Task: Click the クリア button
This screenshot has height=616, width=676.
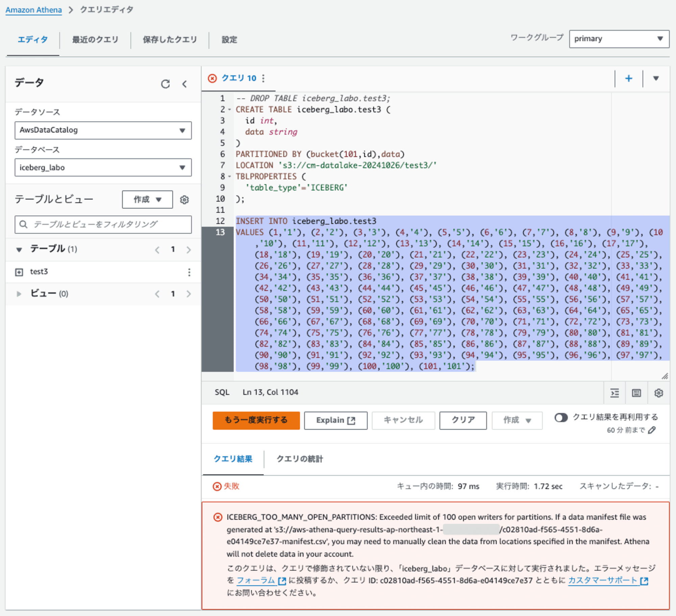Action: 463,420
